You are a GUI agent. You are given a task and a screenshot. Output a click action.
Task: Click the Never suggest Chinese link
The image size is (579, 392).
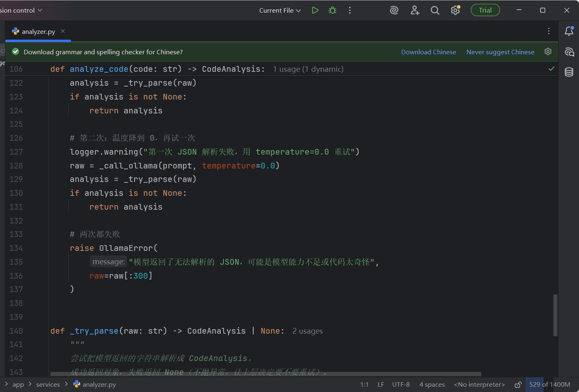coord(500,52)
